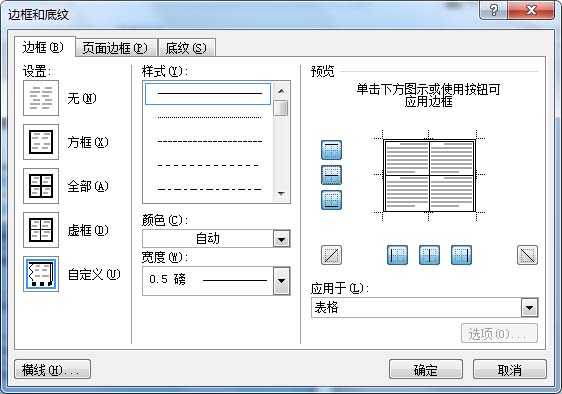Choose the dotted line style
This screenshot has height=394, width=562.
[x=209, y=117]
